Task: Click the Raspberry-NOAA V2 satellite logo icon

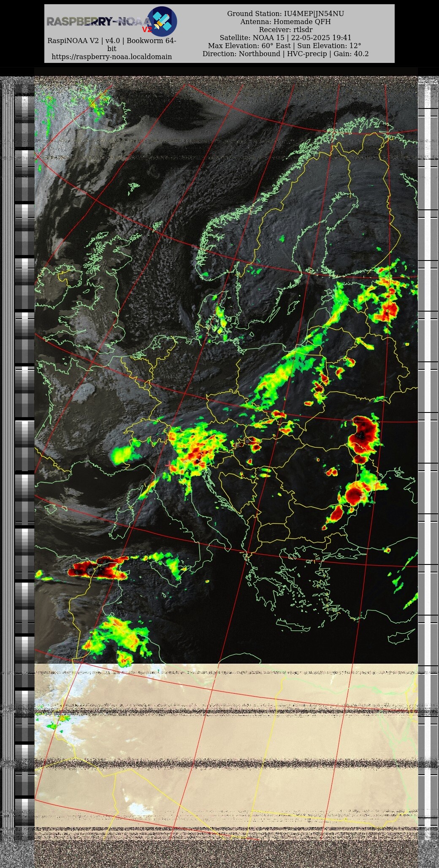Action: coord(162,22)
